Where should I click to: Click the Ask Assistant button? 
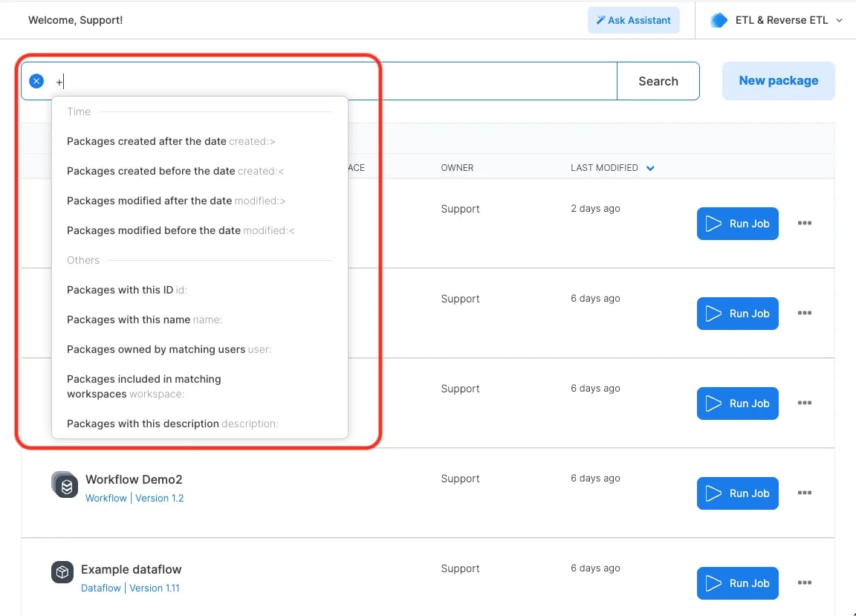(633, 20)
